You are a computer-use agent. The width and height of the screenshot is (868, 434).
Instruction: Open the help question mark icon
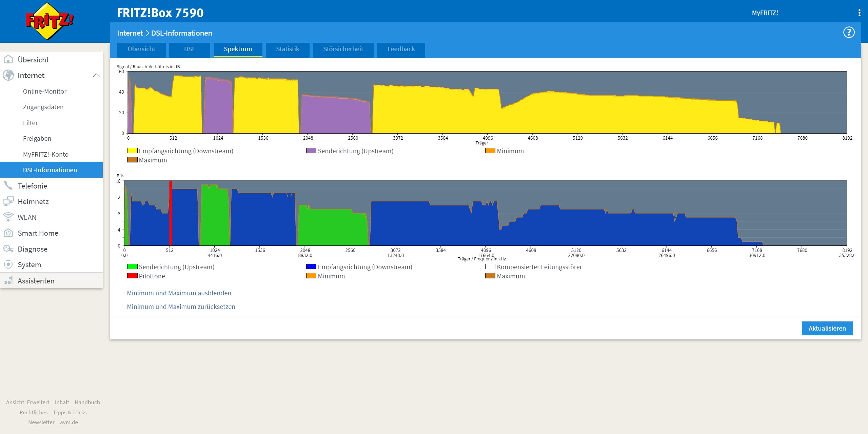point(849,33)
